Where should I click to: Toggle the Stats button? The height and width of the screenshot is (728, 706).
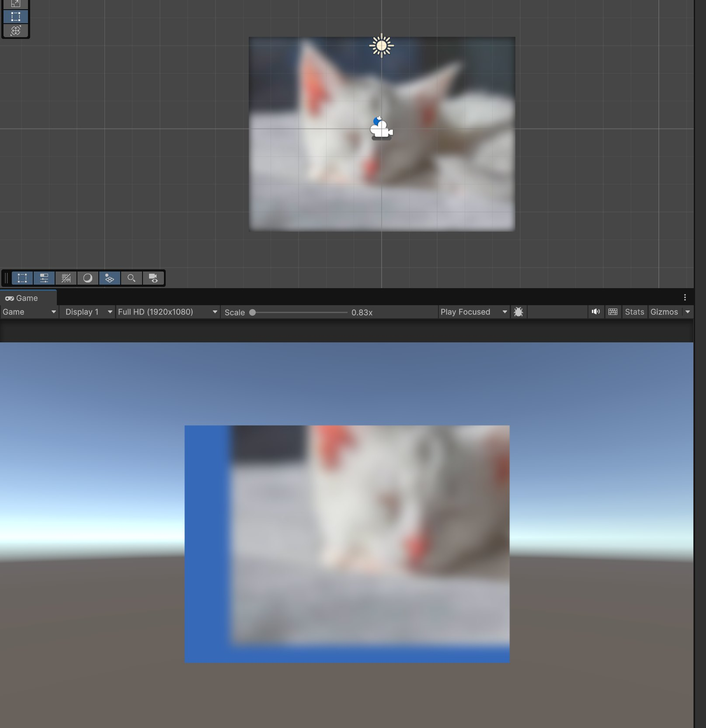click(634, 312)
